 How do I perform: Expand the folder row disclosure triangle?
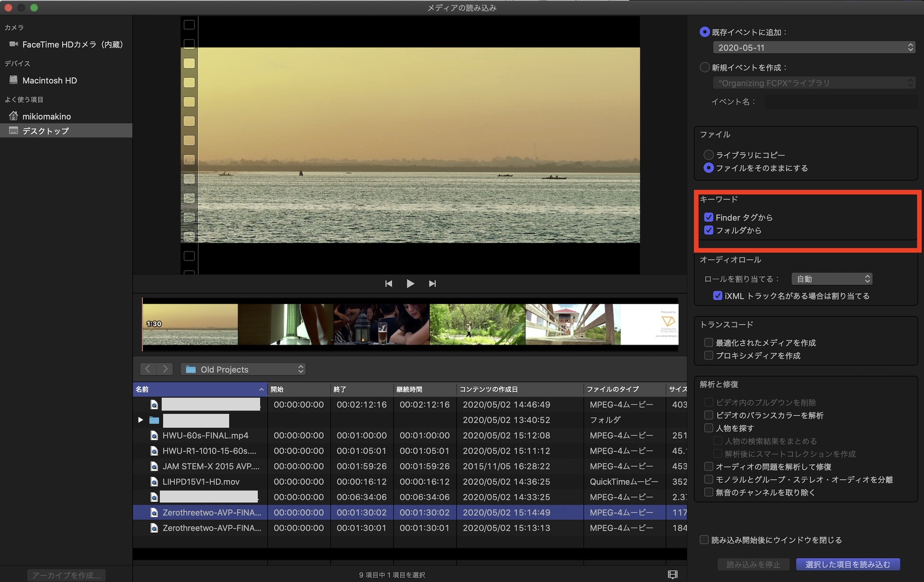[x=140, y=420]
